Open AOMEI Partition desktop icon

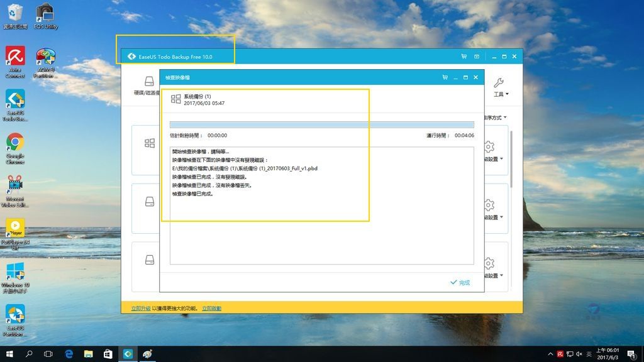(45, 63)
